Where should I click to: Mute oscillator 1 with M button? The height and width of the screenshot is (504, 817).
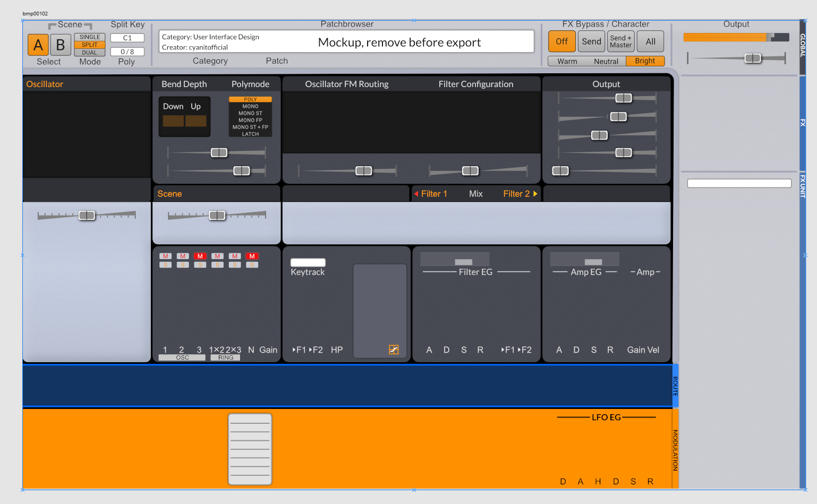[x=165, y=256]
